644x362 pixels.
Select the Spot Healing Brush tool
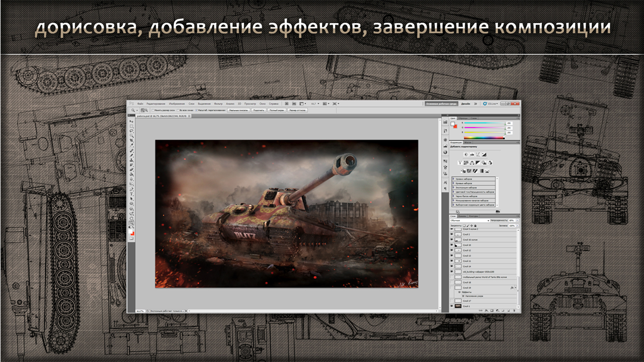coord(131,150)
